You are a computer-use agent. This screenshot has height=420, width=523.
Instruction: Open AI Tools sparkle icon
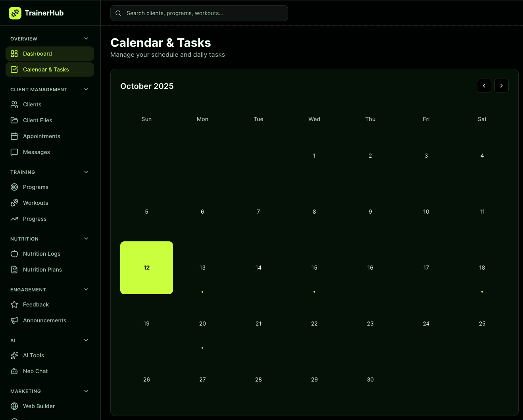pyautogui.click(x=14, y=355)
